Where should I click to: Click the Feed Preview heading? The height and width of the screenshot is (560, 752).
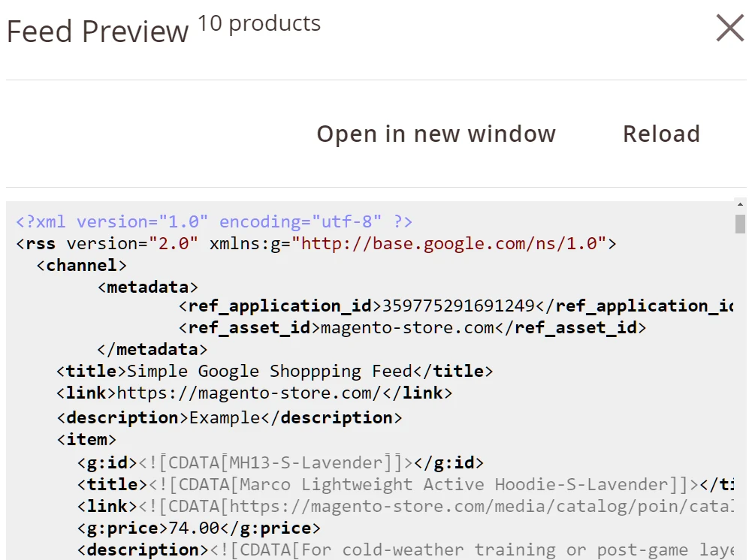click(x=96, y=31)
